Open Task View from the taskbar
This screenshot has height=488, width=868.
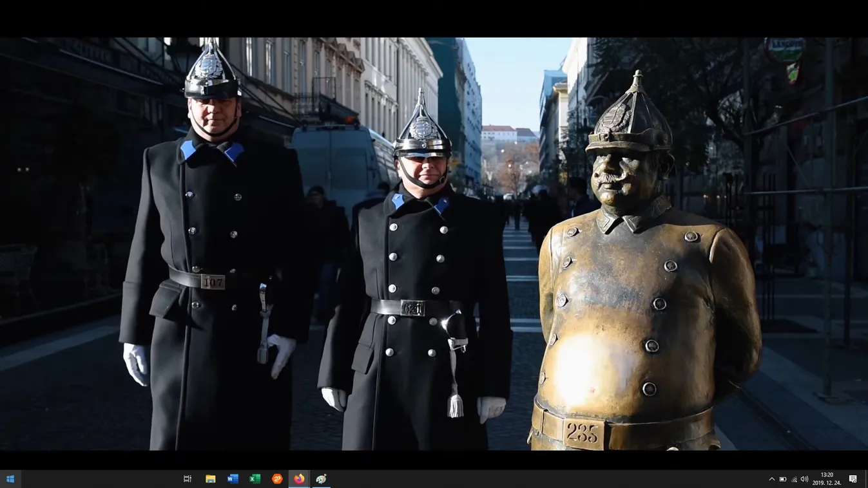tap(187, 478)
